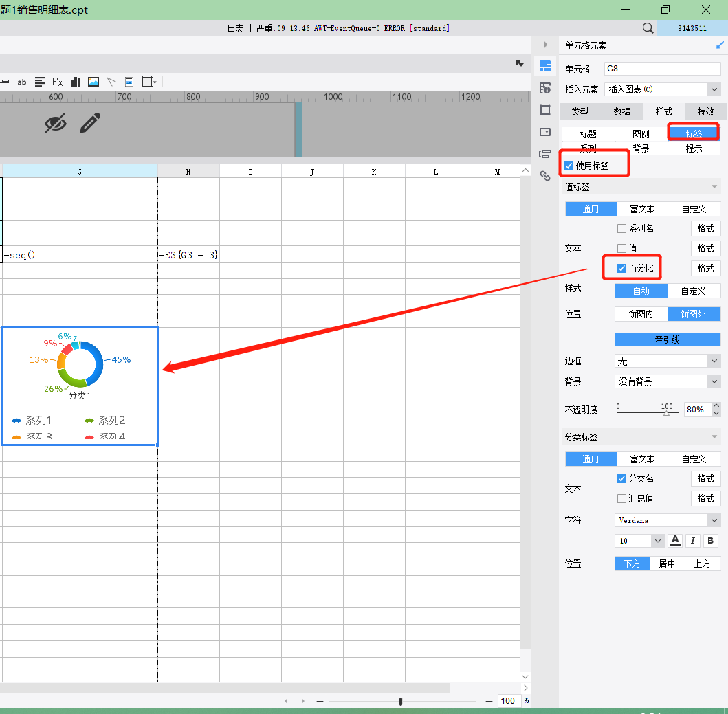728x714 pixels.
Task: Open the 图例 style sub-tab
Action: [x=641, y=134]
